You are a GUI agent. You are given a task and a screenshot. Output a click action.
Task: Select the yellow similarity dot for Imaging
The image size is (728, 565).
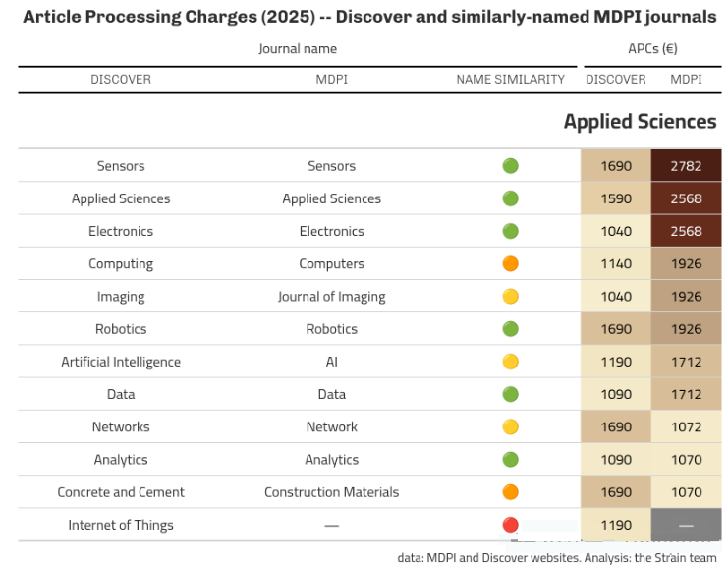(510, 297)
